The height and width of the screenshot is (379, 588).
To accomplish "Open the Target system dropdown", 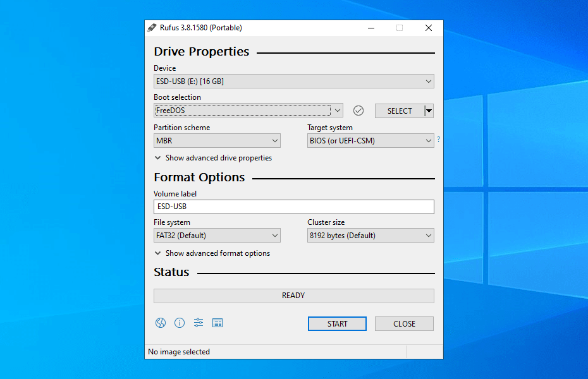I will coord(371,141).
